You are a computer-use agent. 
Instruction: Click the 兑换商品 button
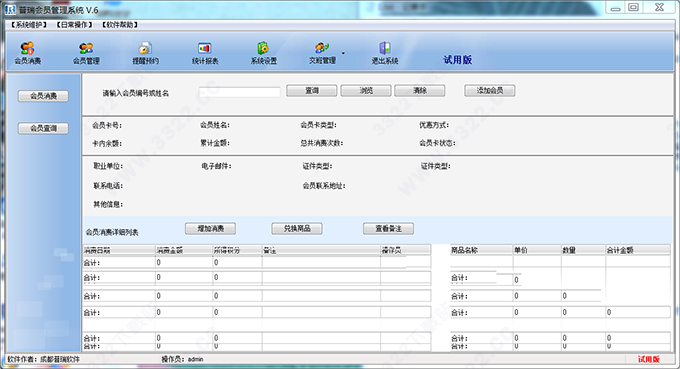click(297, 229)
